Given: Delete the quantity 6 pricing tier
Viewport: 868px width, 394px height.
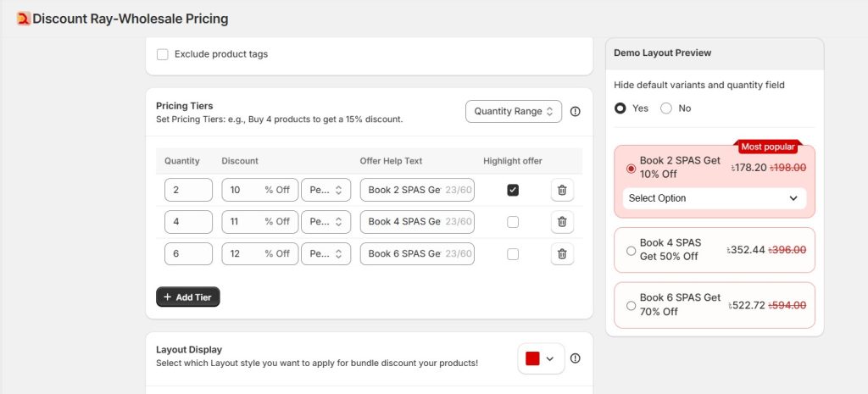Looking at the screenshot, I should (562, 254).
